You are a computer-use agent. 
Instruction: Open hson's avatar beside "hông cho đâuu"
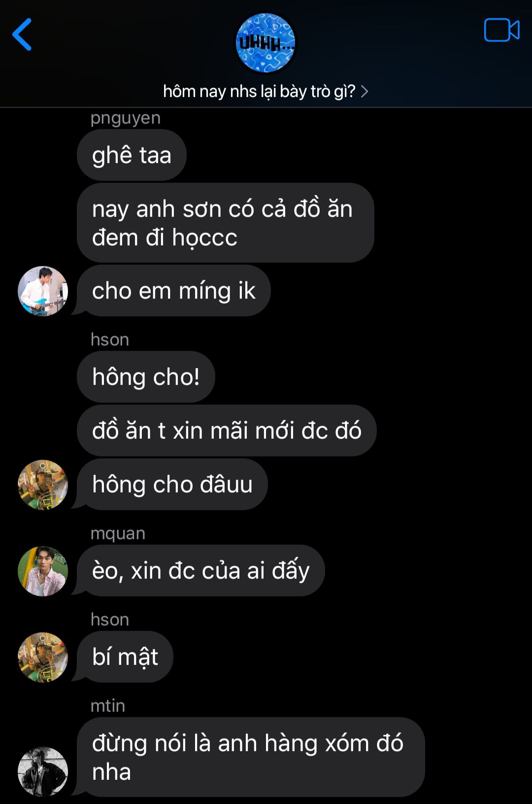coord(43,485)
